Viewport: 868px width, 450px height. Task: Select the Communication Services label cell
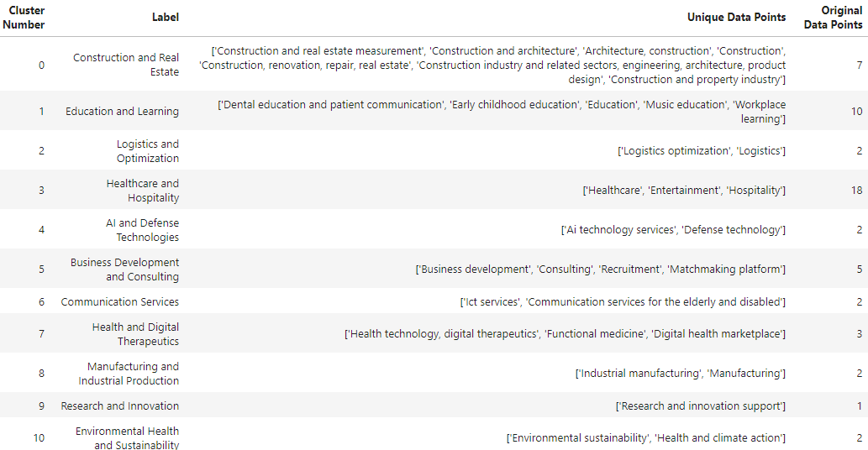(x=119, y=301)
